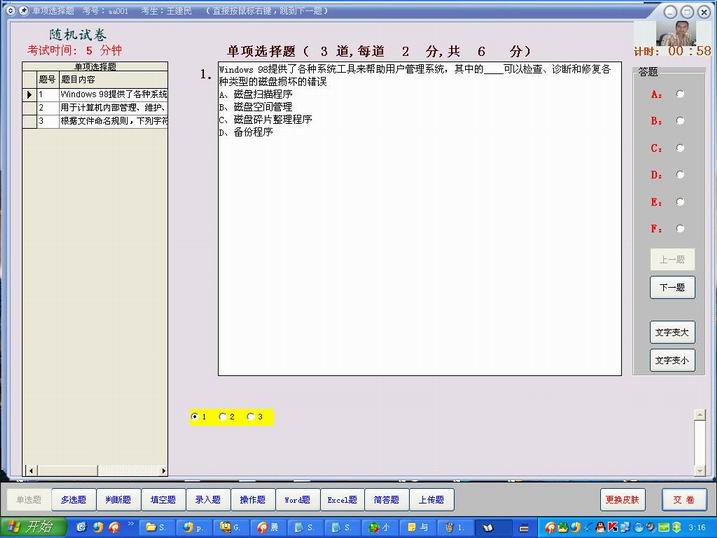The height and width of the screenshot is (538, 717).
Task: Select answer option B radio button
Action: (x=680, y=121)
